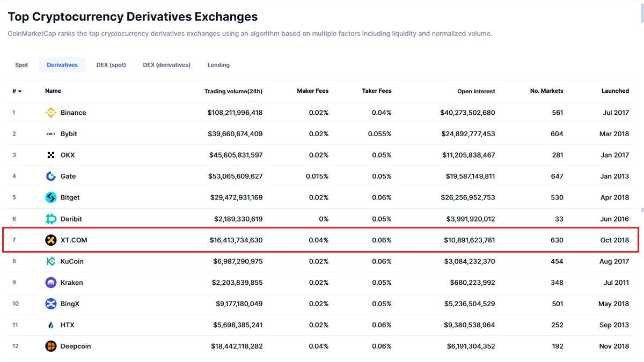This screenshot has height=362, width=644.
Task: Click Gate market count 647
Action: coord(557,176)
